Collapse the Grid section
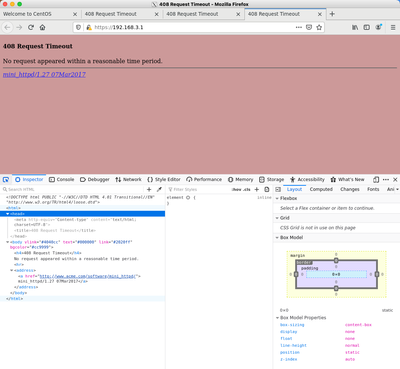 [277, 218]
